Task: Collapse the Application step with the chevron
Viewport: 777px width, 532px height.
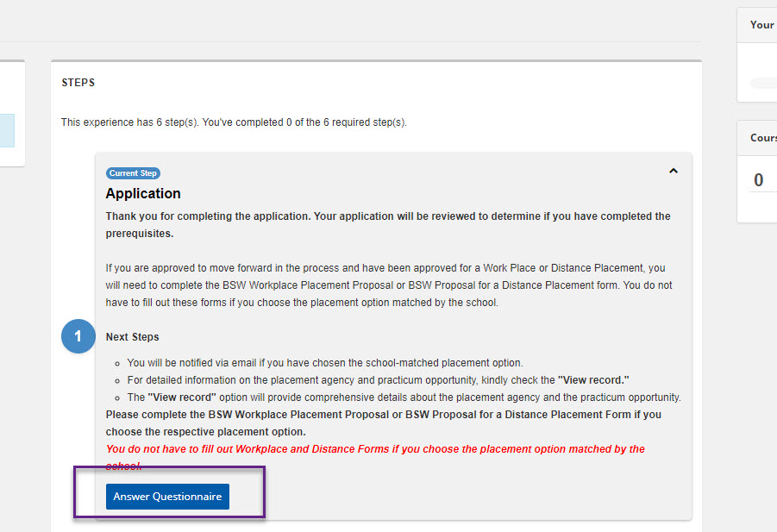Action: click(674, 172)
